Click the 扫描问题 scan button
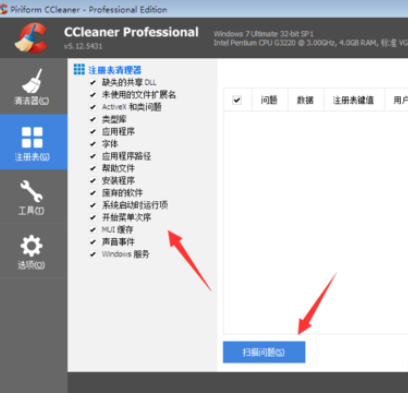The image size is (408, 393). point(264,352)
